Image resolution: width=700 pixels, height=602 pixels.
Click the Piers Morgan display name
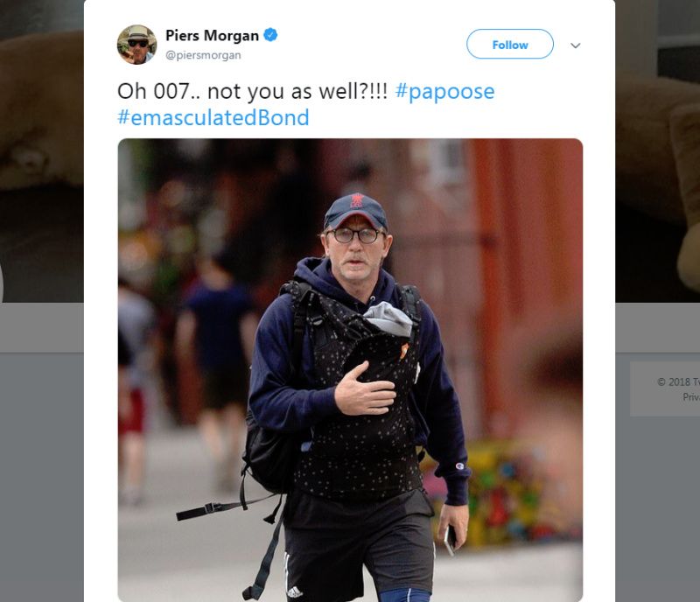212,35
